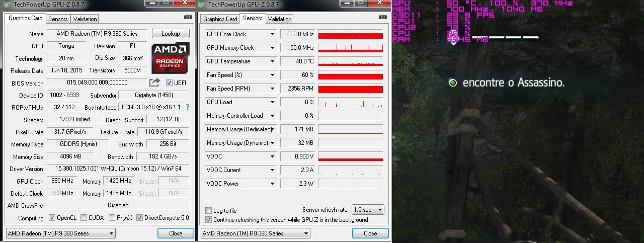The height and width of the screenshot is (243, 644).
Task: Open the GPU Core Clock sensor dropdown
Action: coord(272,34)
